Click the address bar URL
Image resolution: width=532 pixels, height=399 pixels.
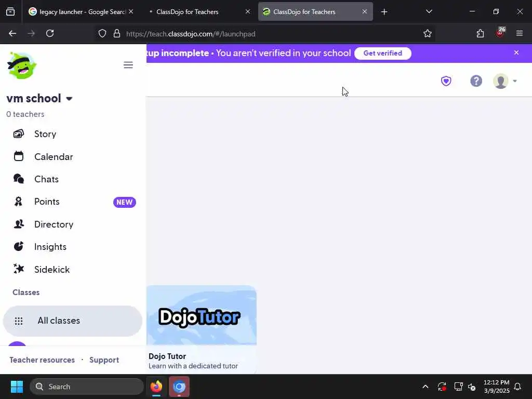[x=191, y=34]
